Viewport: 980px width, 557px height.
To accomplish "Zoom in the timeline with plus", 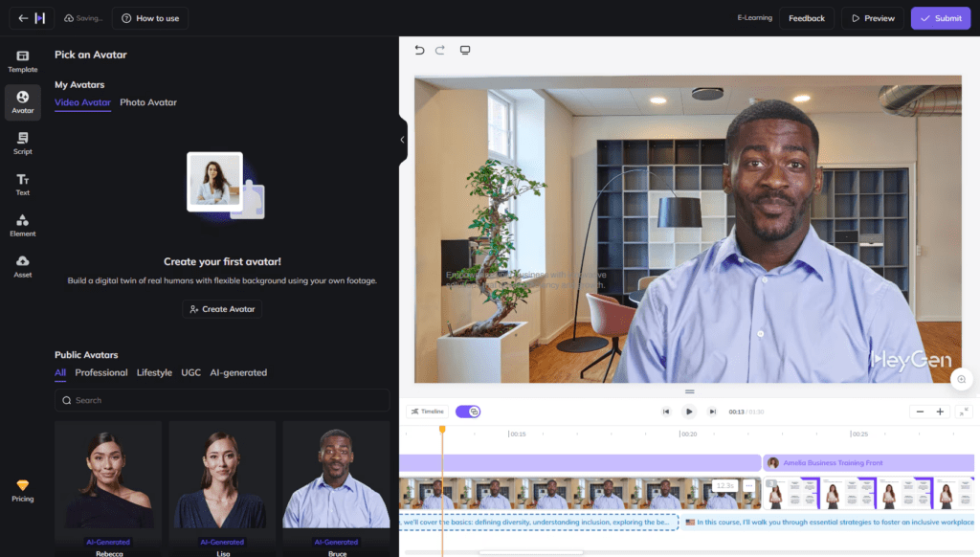I will coord(940,412).
